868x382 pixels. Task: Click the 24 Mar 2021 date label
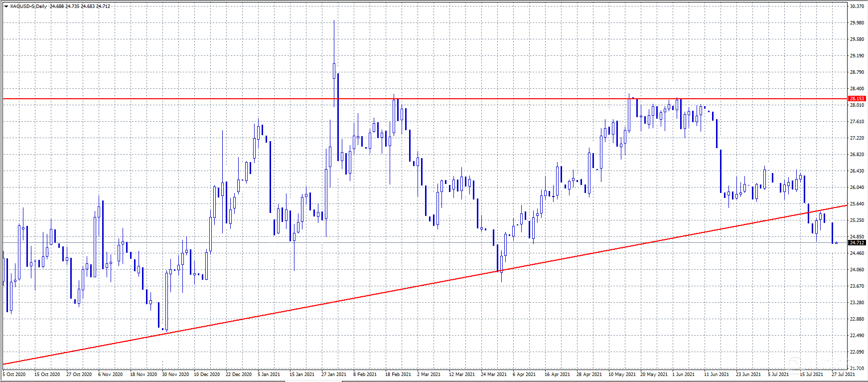[493, 374]
